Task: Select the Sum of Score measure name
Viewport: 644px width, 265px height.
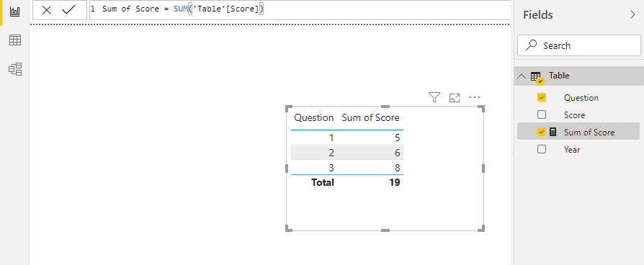Action: (589, 132)
